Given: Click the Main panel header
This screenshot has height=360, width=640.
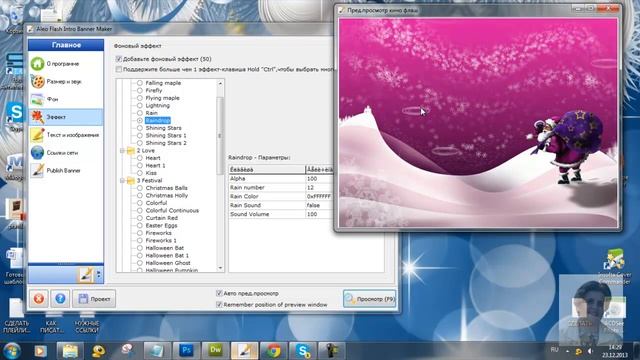Looking at the screenshot, I should click(x=66, y=45).
